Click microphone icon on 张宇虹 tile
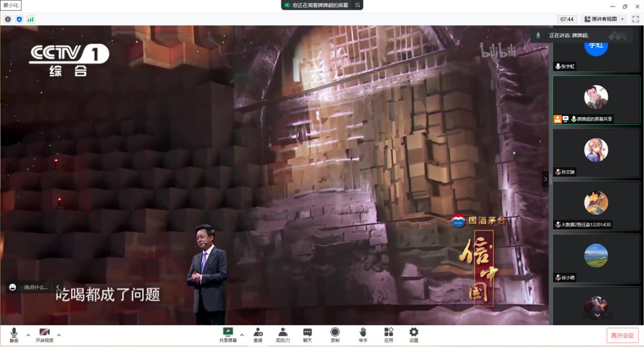 (558, 67)
